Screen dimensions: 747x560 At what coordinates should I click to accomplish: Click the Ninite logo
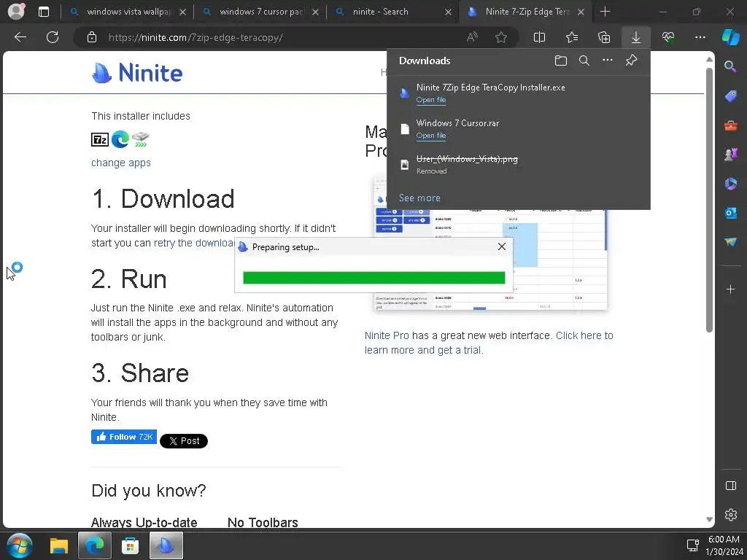(x=136, y=73)
